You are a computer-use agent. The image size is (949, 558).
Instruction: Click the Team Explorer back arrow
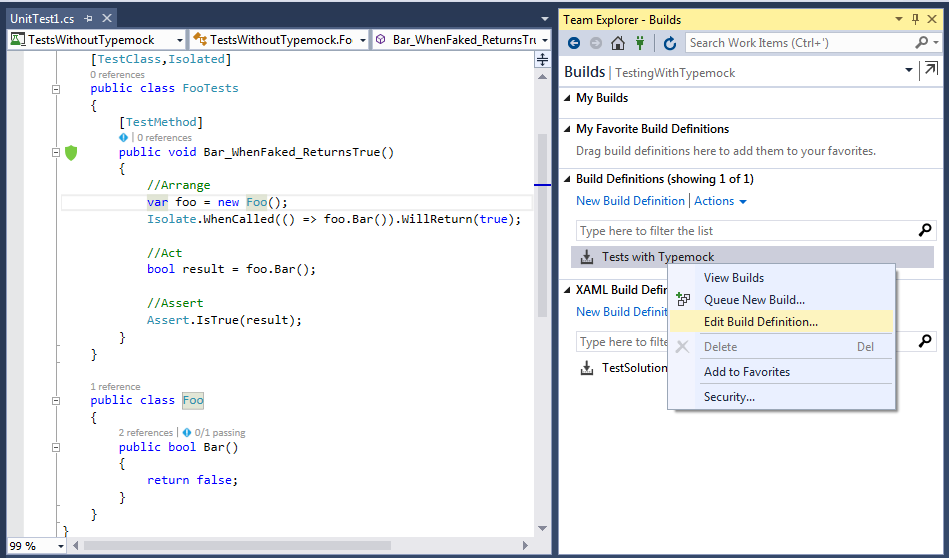click(x=574, y=43)
